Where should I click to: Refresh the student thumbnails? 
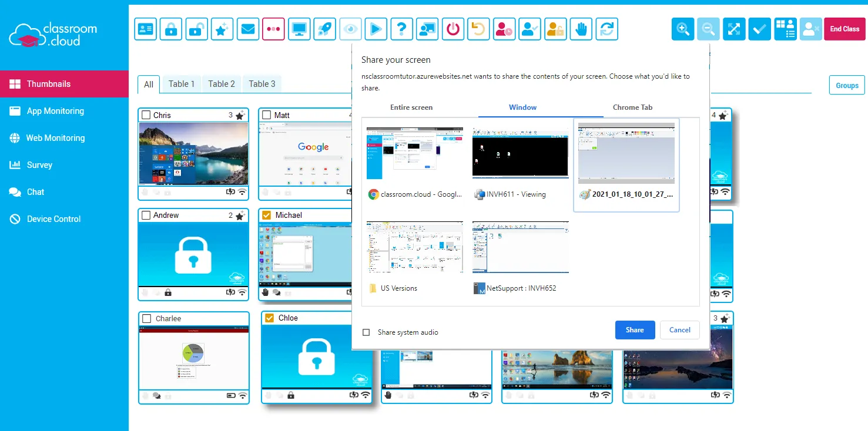click(x=607, y=29)
